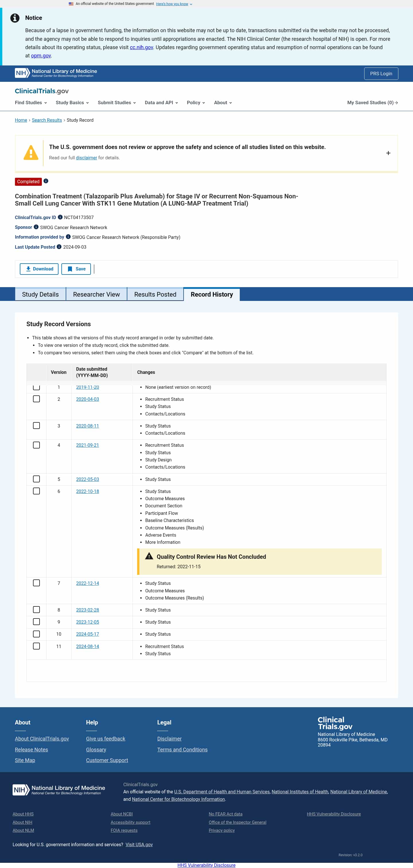
Task: Click info icon beside Information provided by
Action: click(68, 237)
